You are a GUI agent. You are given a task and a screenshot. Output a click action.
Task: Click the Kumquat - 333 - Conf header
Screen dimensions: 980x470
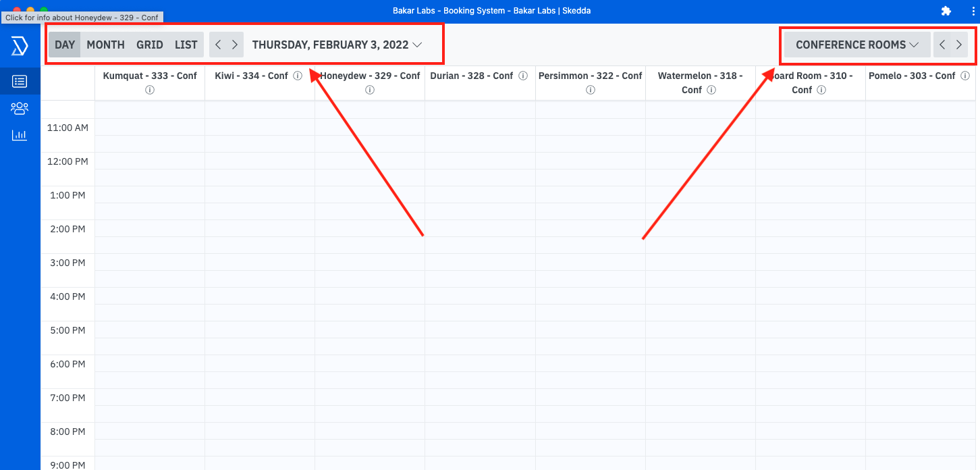(150, 76)
